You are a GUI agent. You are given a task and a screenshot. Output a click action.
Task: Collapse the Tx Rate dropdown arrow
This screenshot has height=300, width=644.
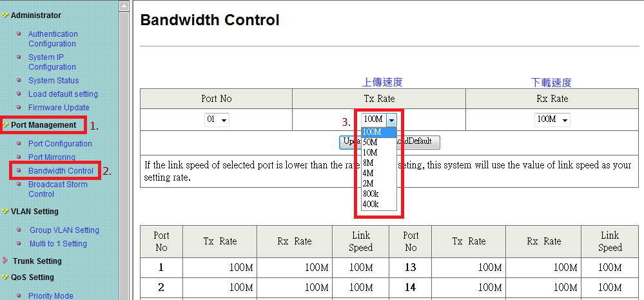coord(391,119)
